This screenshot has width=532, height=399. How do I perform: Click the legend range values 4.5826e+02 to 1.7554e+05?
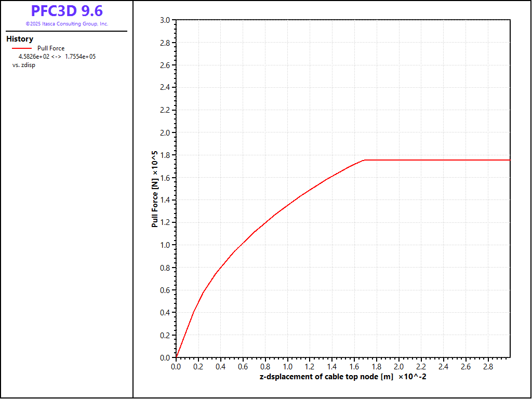point(57,57)
